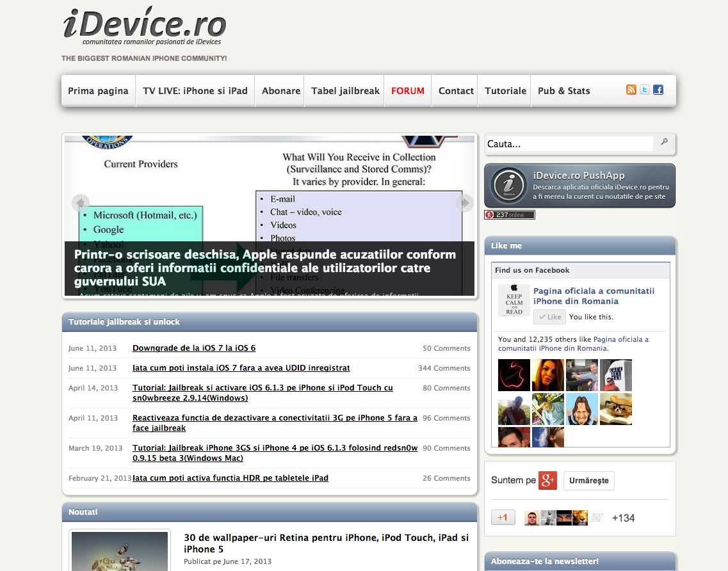This screenshot has width=728, height=571.
Task: Open the Twitter icon in navigation bar
Action: pyautogui.click(x=644, y=90)
